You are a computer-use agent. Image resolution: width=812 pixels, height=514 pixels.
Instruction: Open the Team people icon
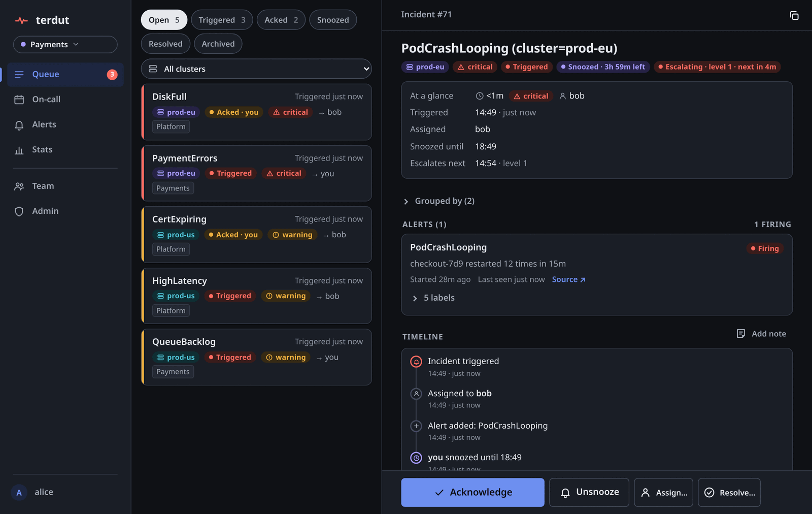(x=19, y=186)
